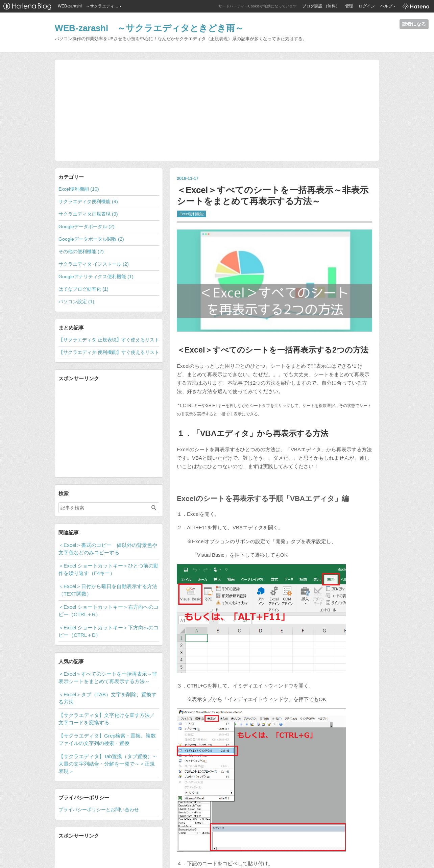Expand the ヘルプ menu in the top bar
Screen dimensions: 434x868
(387, 6)
